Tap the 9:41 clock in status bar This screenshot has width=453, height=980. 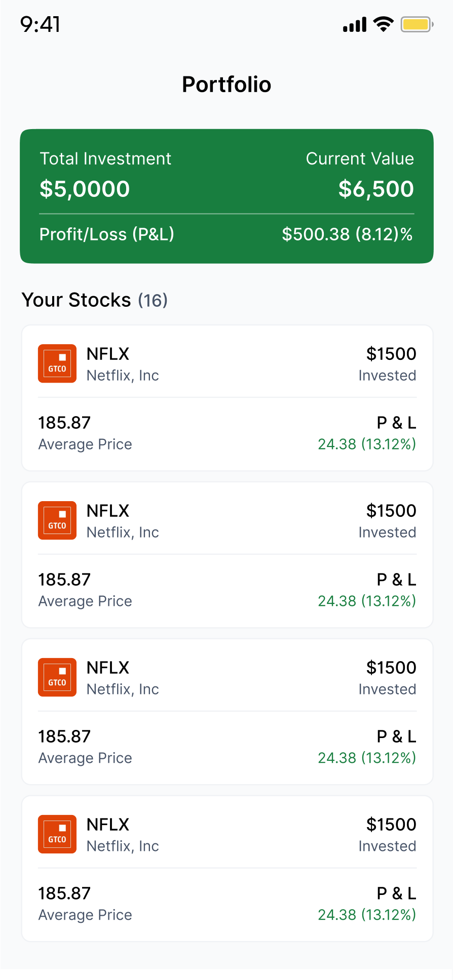(x=41, y=24)
